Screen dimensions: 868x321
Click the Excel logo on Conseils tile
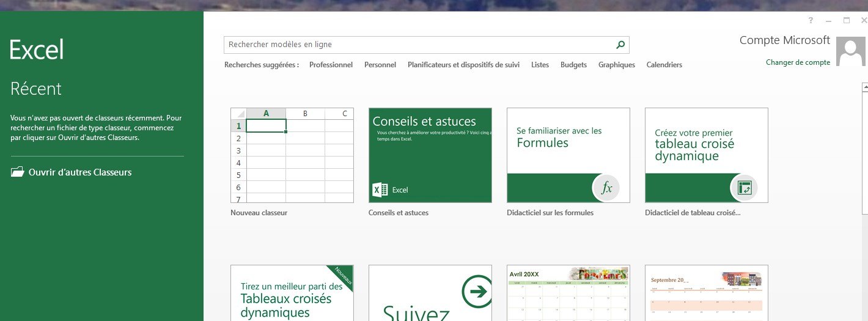tap(380, 190)
